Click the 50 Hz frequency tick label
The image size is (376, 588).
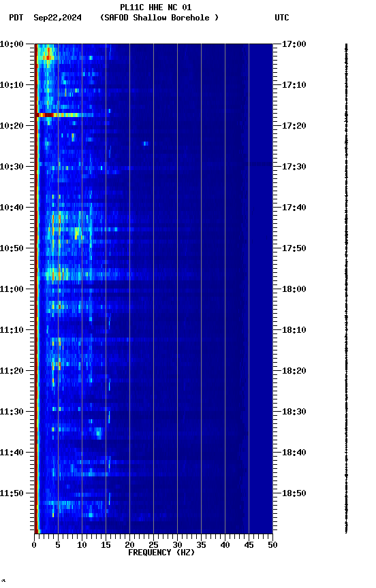[272, 545]
